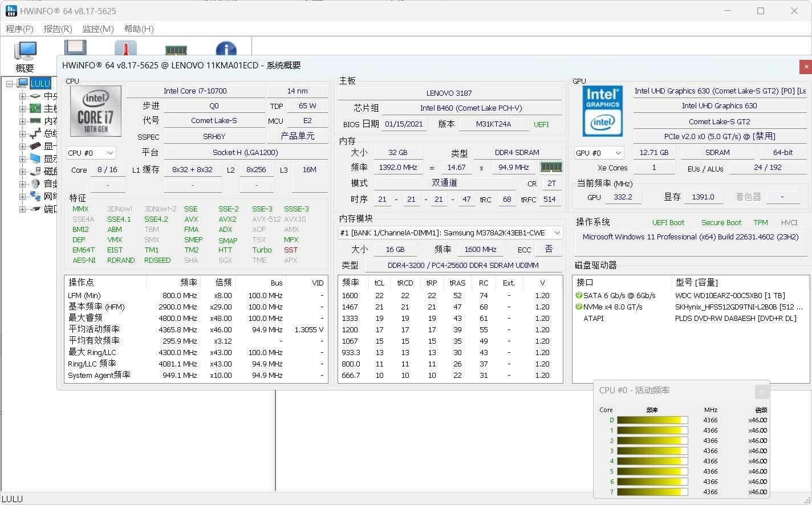812x505 pixels.
Task: Select the monitor icon in the tree
Action: point(35,158)
